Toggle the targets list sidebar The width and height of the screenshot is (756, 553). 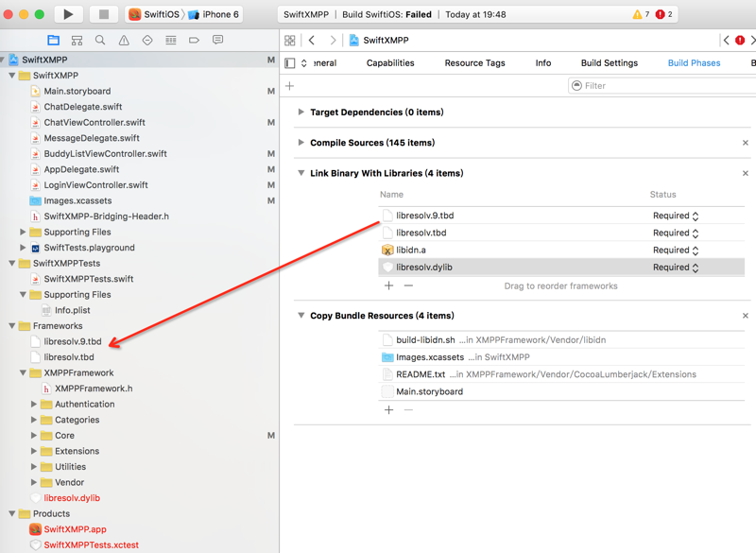point(290,63)
